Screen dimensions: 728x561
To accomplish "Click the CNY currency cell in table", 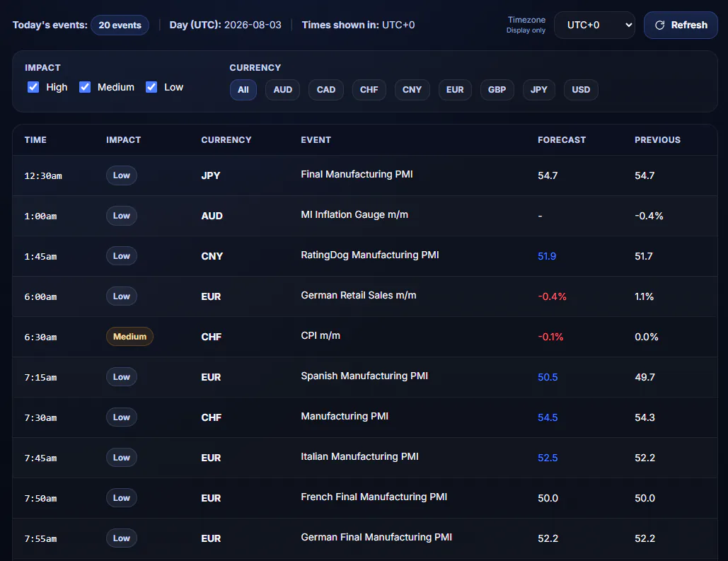I will [212, 256].
